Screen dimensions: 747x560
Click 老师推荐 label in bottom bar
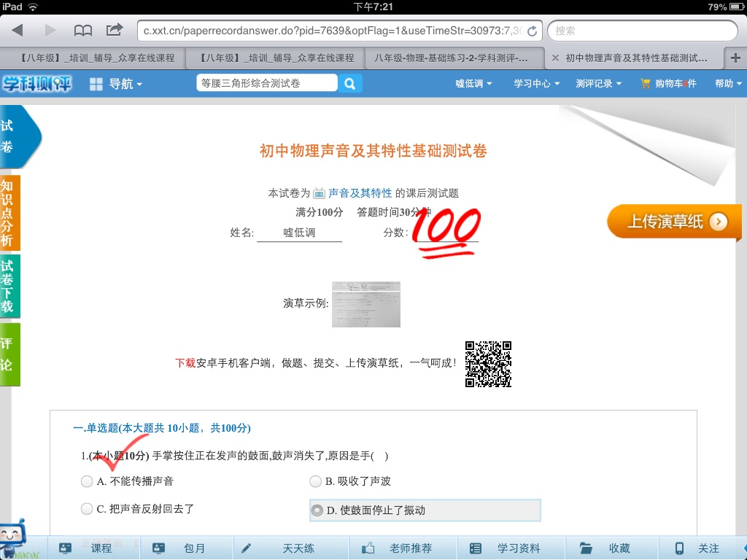pyautogui.click(x=411, y=548)
